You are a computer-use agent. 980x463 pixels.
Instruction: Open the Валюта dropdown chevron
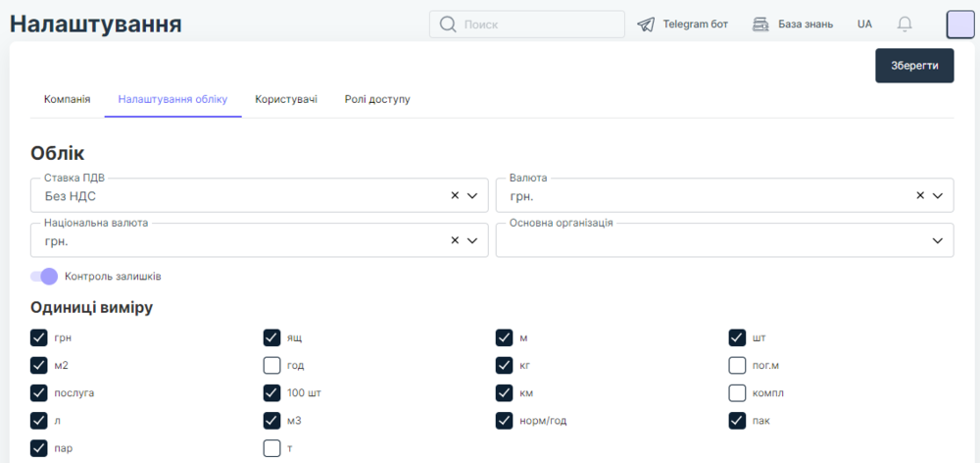tap(938, 195)
